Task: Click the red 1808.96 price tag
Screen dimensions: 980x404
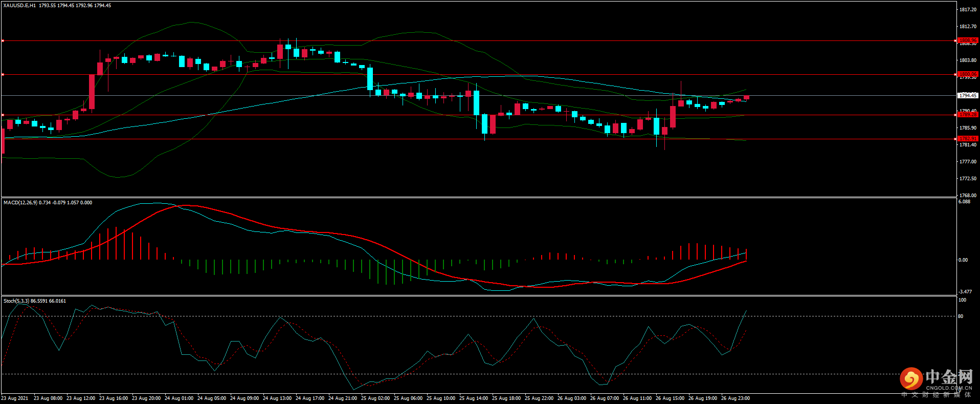Action: (968, 40)
